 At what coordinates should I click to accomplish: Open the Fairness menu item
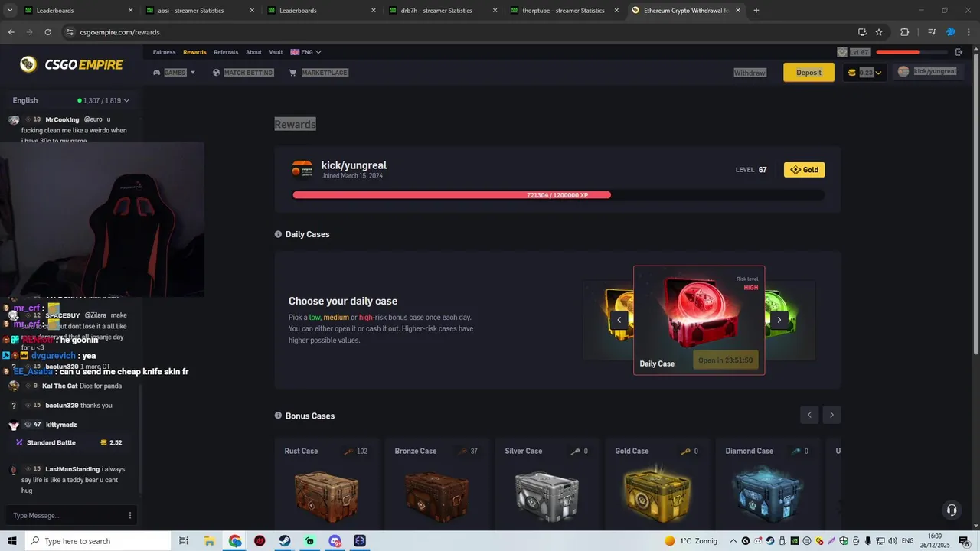[x=165, y=52]
